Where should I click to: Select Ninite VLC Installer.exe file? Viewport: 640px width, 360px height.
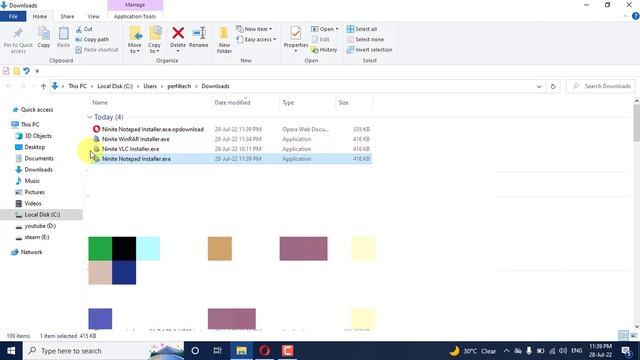point(131,149)
